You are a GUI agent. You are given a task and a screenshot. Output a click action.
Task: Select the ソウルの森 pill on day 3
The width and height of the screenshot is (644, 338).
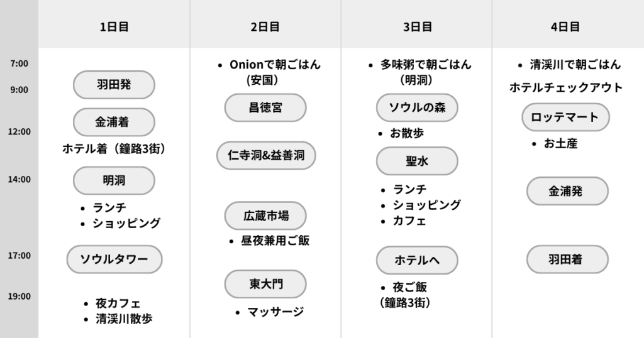coord(417,107)
